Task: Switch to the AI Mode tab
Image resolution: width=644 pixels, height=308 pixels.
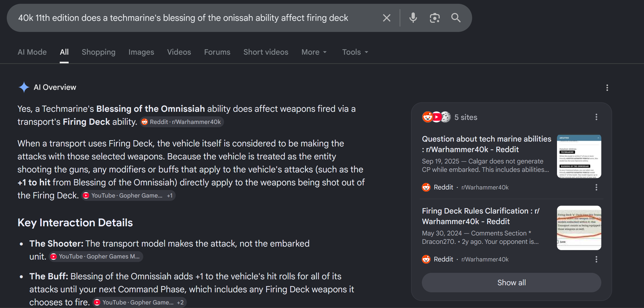Action: tap(32, 52)
